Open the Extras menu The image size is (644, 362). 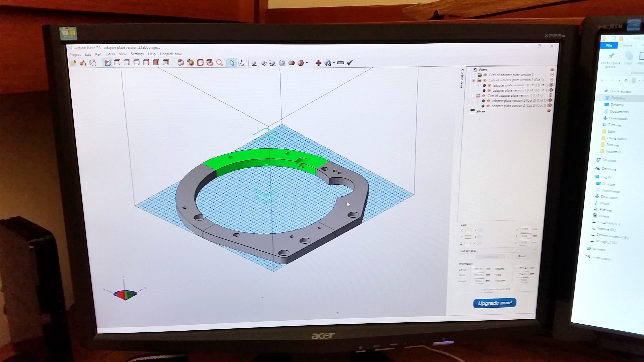pyautogui.click(x=110, y=54)
